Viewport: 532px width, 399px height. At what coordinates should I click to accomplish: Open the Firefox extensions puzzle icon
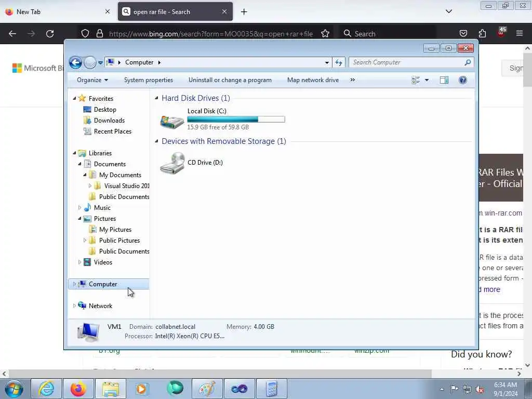tap(482, 34)
